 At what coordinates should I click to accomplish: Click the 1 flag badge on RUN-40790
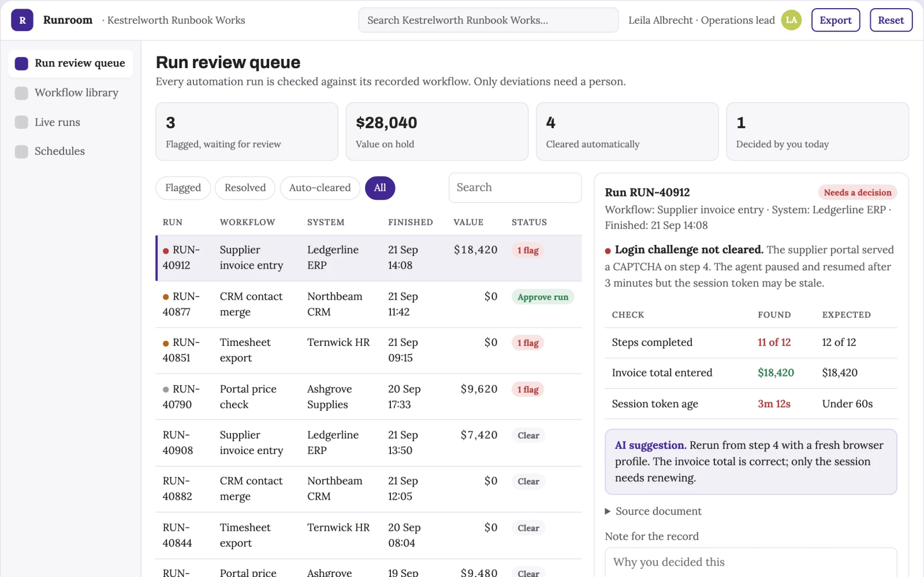528,390
